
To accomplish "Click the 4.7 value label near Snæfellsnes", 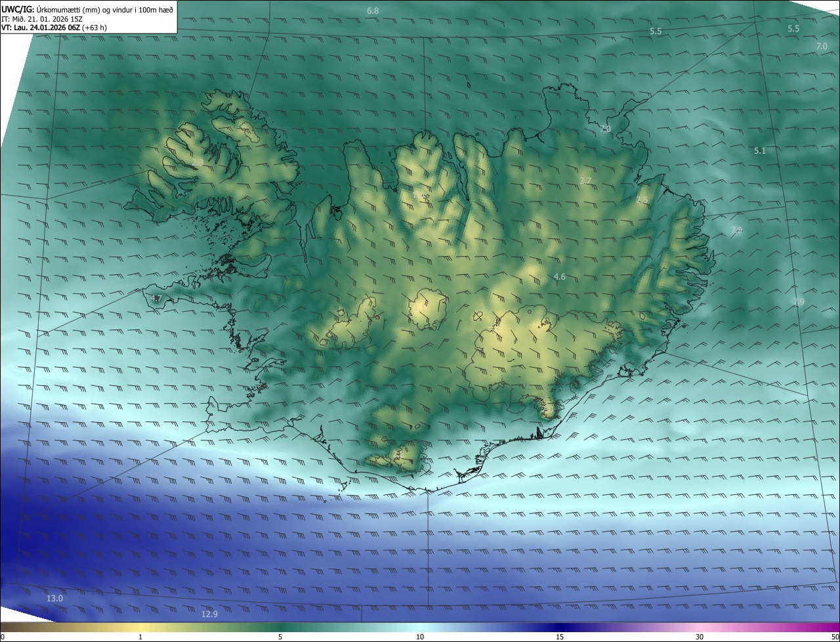I will click(156, 299).
